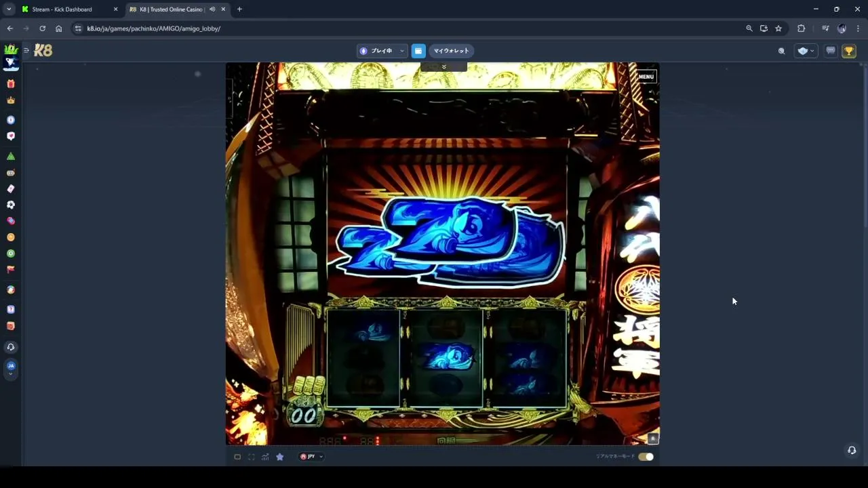Open the game MENU button
Viewport: 868px width, 488px height.
[646, 77]
